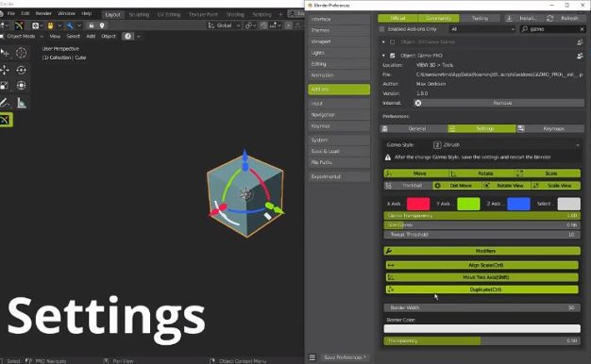Click the yellow face icon in the header

(x=50, y=25)
